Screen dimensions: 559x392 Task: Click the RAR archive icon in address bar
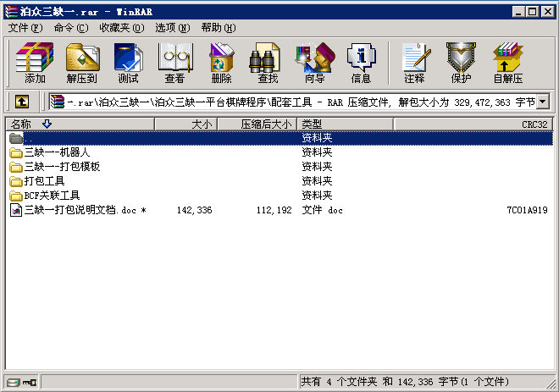(x=57, y=102)
